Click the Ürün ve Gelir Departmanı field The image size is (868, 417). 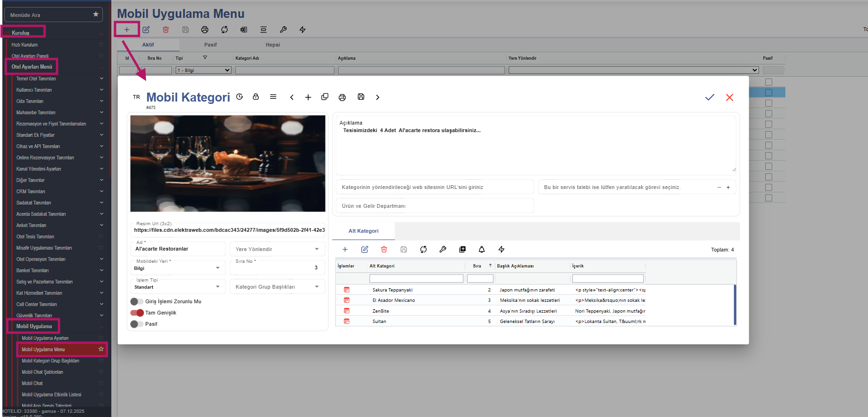click(x=434, y=206)
